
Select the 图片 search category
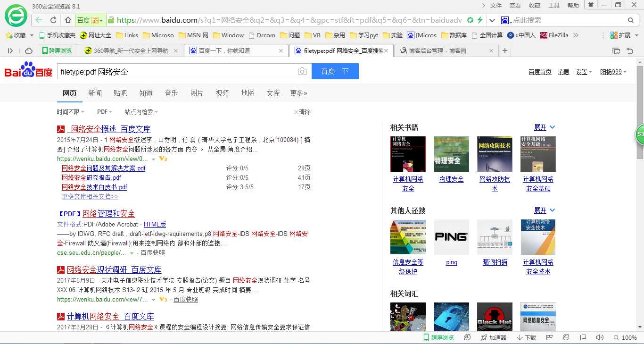click(197, 93)
